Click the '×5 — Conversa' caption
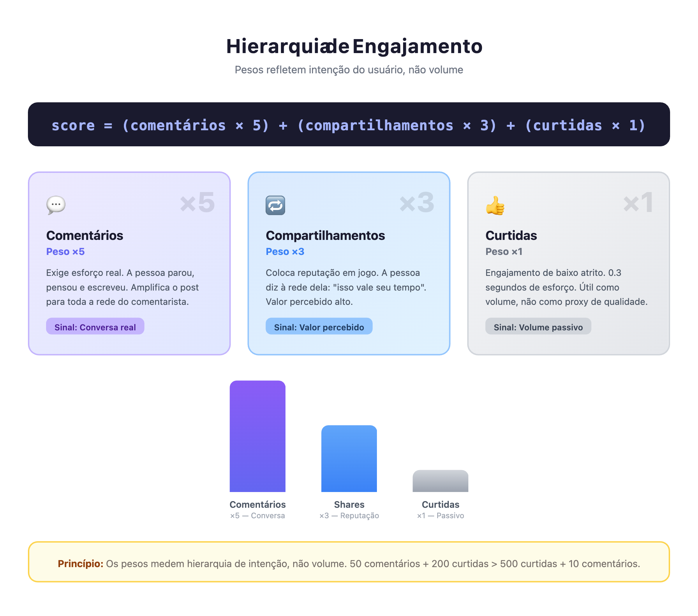698x616 pixels. click(x=258, y=515)
